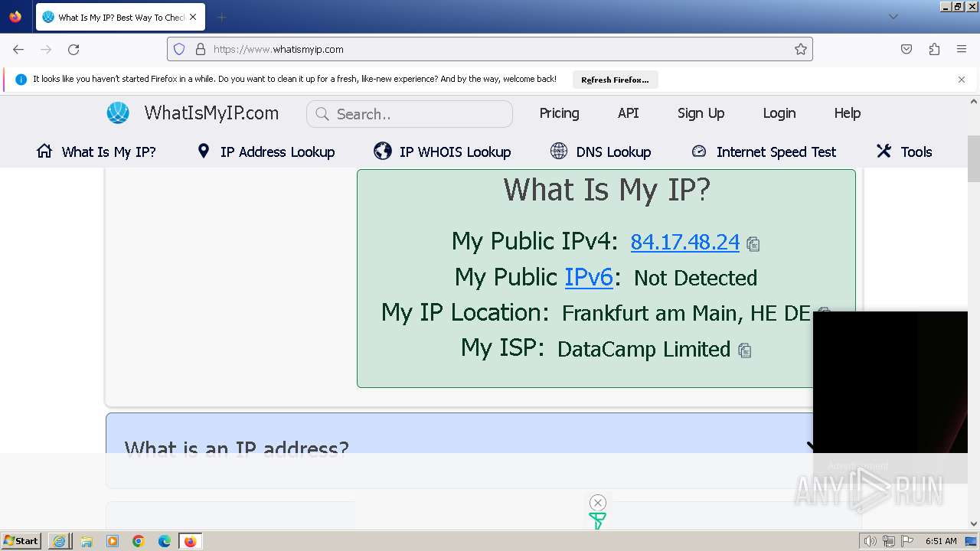Click the Login link

[779, 113]
